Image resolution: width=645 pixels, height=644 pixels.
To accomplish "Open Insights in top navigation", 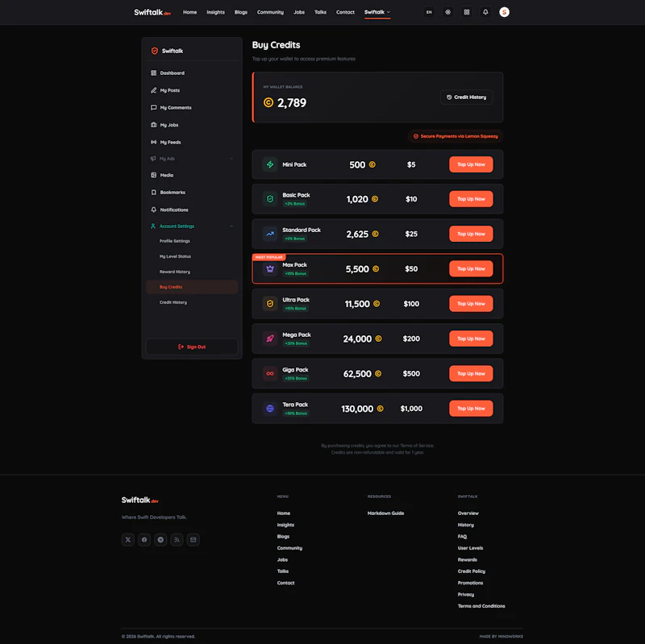I will [215, 12].
